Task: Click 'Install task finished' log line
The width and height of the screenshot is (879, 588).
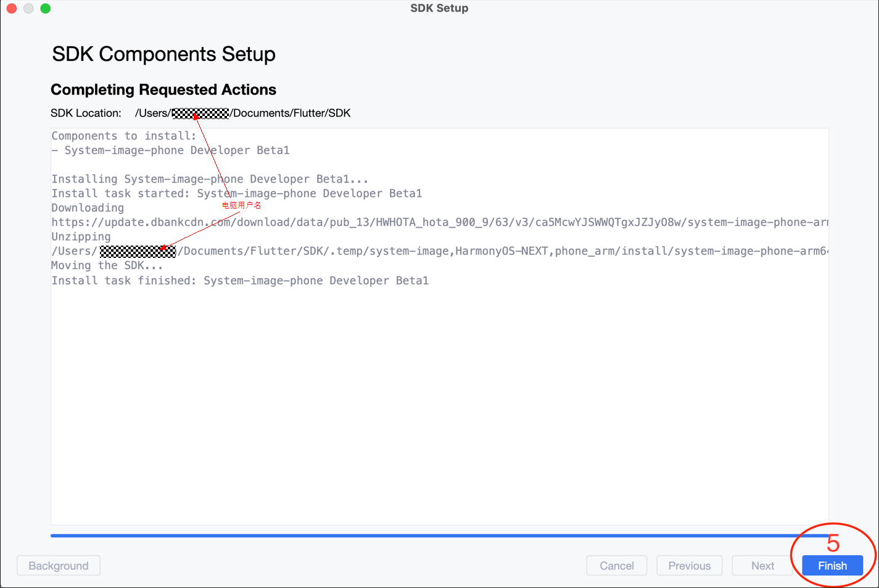Action: (240, 281)
